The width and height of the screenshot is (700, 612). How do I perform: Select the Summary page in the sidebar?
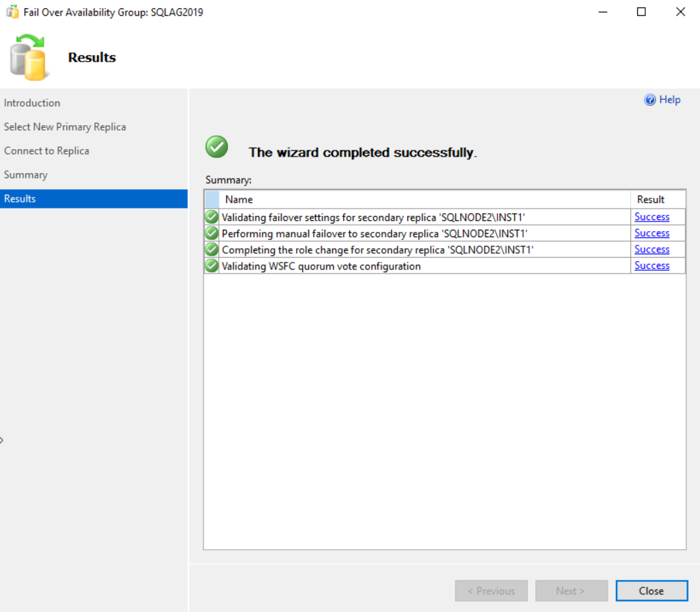tap(26, 174)
